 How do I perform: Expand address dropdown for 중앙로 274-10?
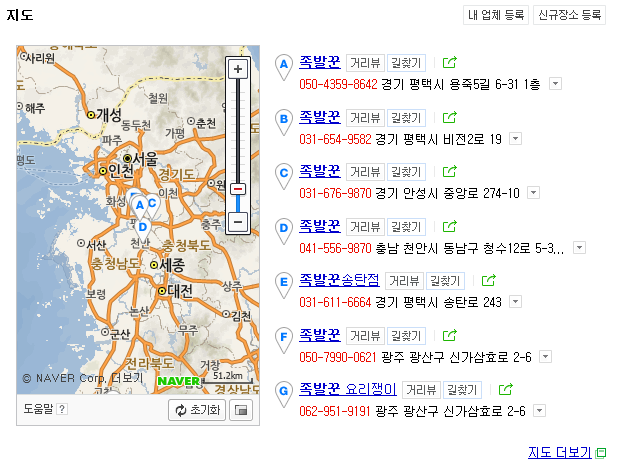point(534,193)
